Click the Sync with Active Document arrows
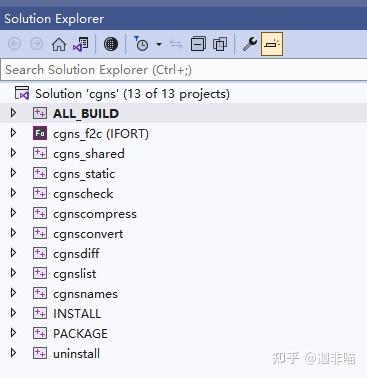Viewport: 367px width, 378px height. tap(176, 44)
